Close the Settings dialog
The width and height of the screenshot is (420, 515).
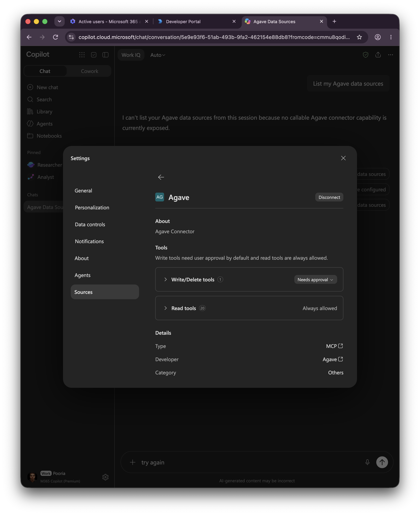[343, 158]
